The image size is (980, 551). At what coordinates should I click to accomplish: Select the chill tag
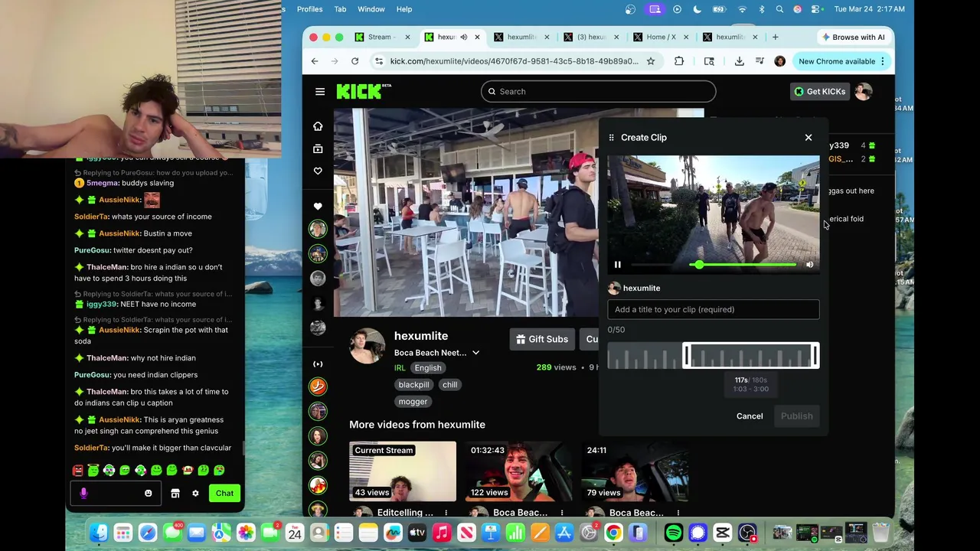[x=449, y=385]
